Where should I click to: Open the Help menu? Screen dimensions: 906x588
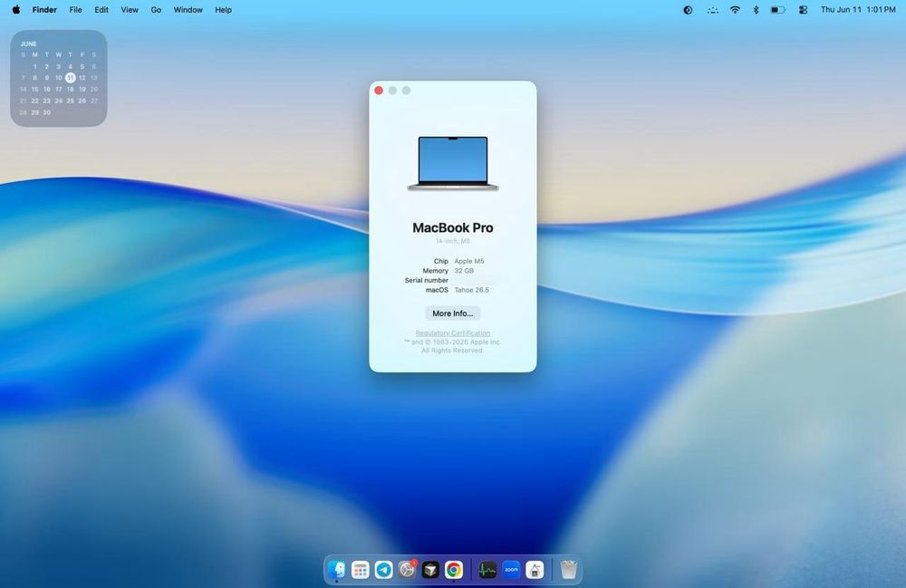(x=223, y=10)
